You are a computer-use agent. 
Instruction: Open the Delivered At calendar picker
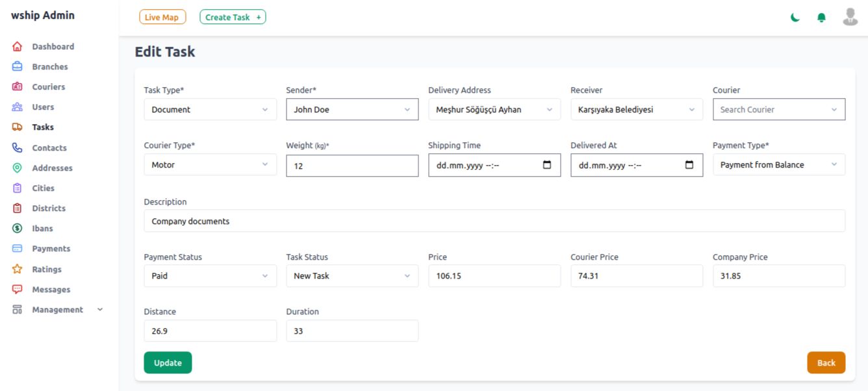(689, 165)
